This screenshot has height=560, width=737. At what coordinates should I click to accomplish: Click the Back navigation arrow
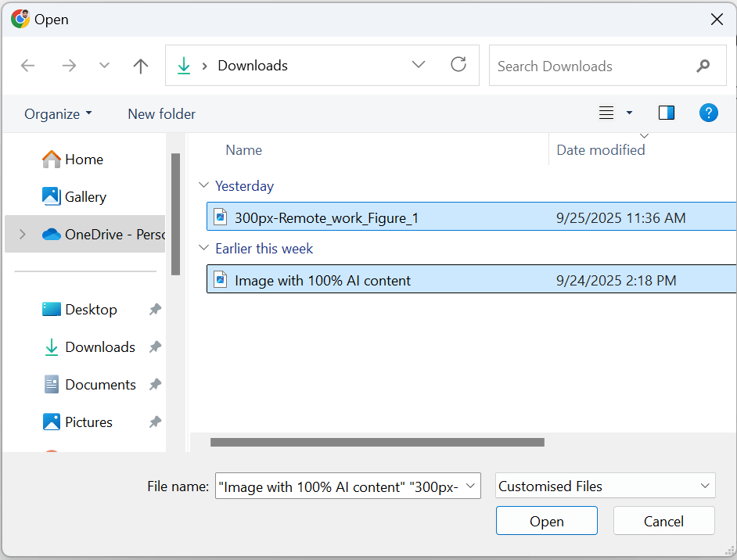[28, 66]
